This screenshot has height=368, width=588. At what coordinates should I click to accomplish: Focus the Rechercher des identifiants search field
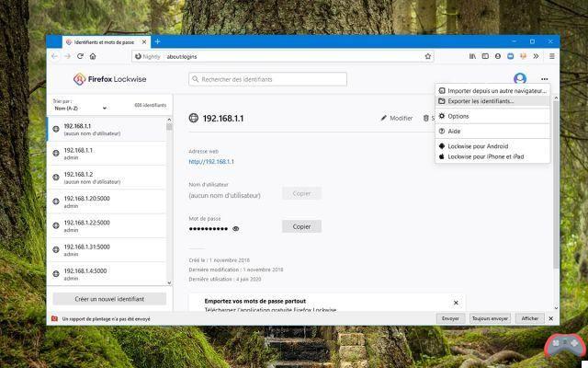(x=267, y=79)
